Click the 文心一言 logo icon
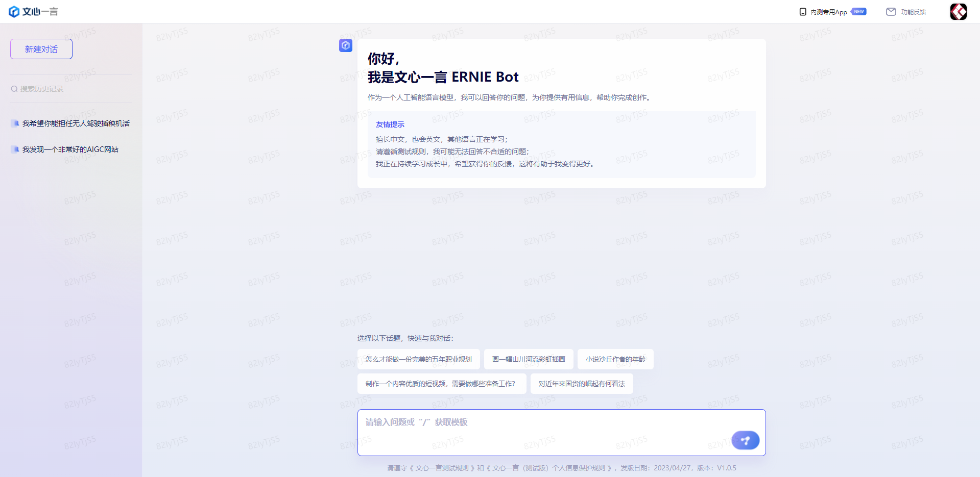This screenshot has width=980, height=477. [x=14, y=12]
